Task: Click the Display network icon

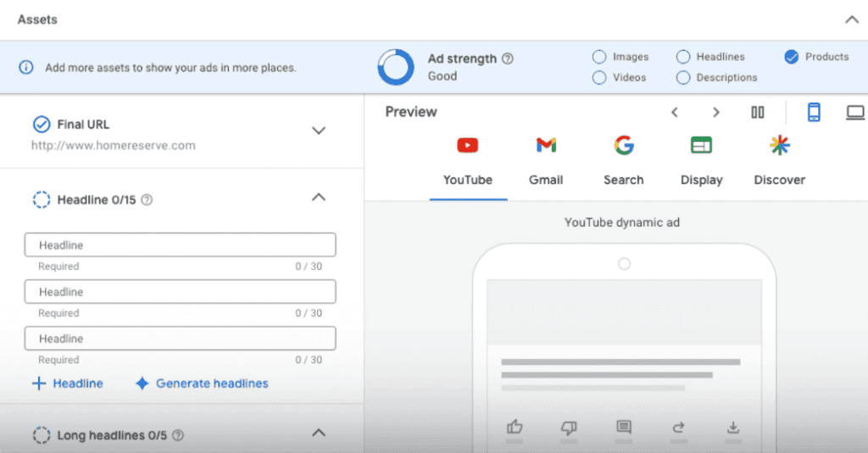Action: (x=701, y=146)
